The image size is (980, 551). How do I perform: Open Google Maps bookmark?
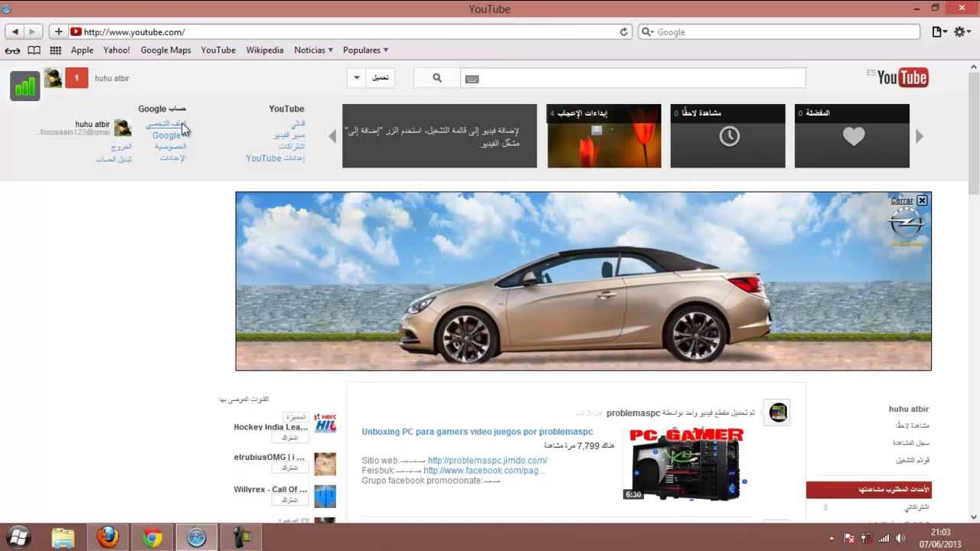(x=165, y=51)
